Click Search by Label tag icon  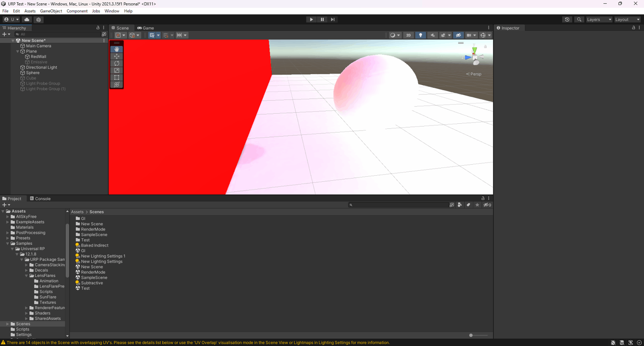(468, 205)
